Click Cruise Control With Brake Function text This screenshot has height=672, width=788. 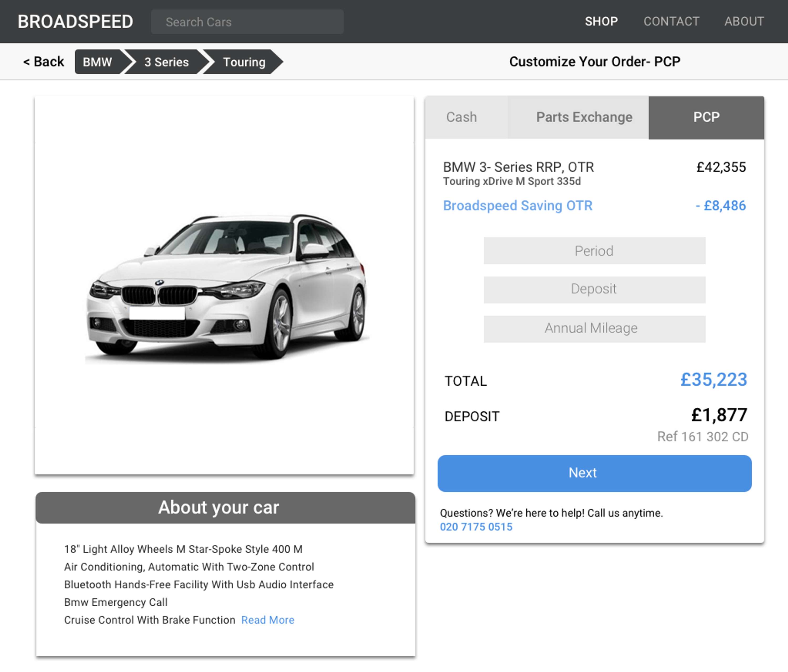[x=150, y=620]
